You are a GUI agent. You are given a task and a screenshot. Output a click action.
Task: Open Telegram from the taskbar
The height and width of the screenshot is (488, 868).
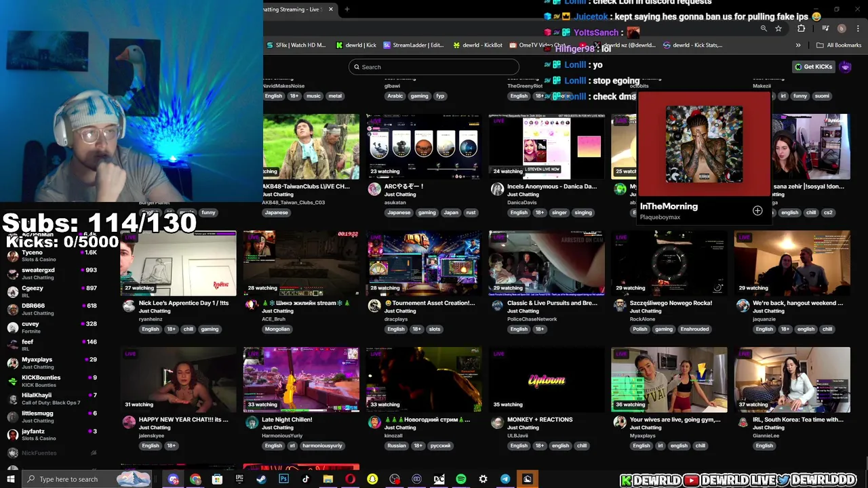coord(505,479)
